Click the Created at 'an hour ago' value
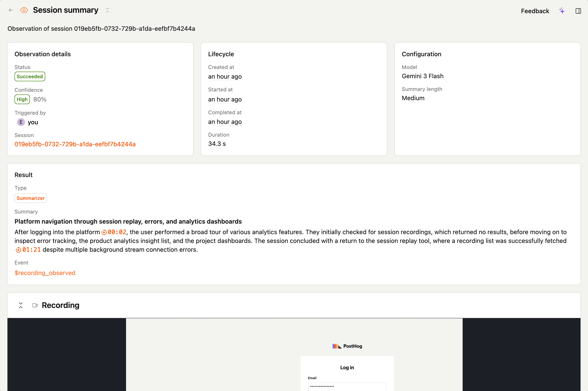Image resolution: width=588 pixels, height=391 pixels. click(x=225, y=77)
